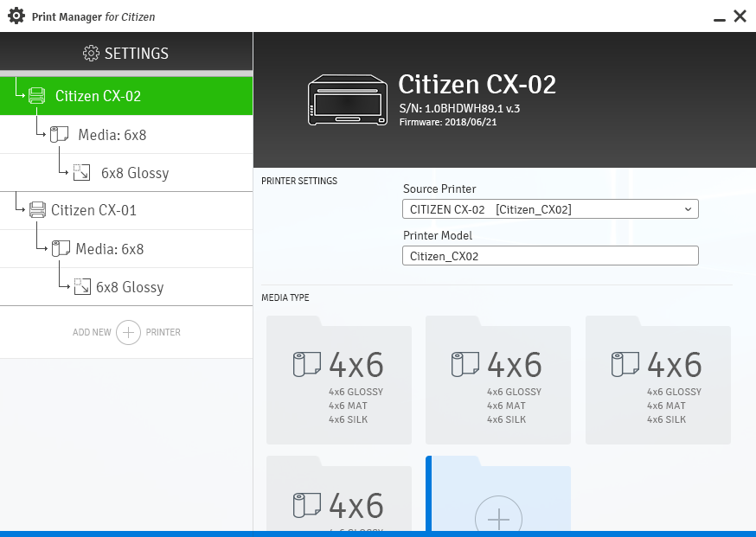Click the large printer illustration in the header

pyautogui.click(x=348, y=100)
